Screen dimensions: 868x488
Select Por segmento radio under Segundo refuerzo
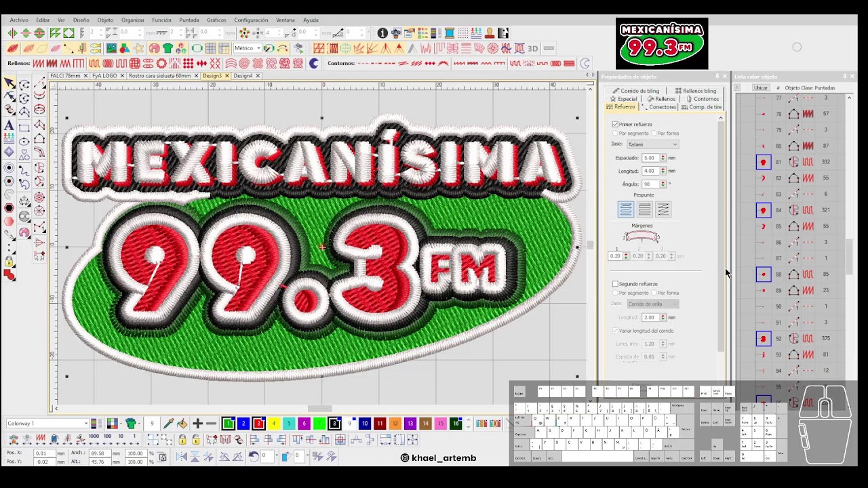pyautogui.click(x=615, y=293)
